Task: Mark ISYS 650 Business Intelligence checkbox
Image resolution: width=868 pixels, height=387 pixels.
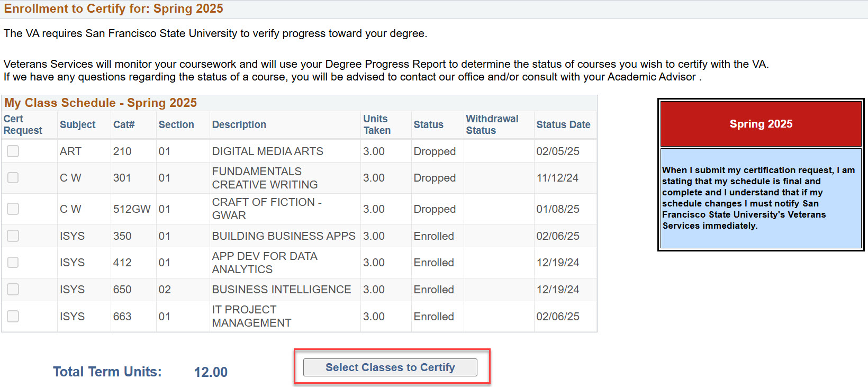Action: tap(13, 290)
